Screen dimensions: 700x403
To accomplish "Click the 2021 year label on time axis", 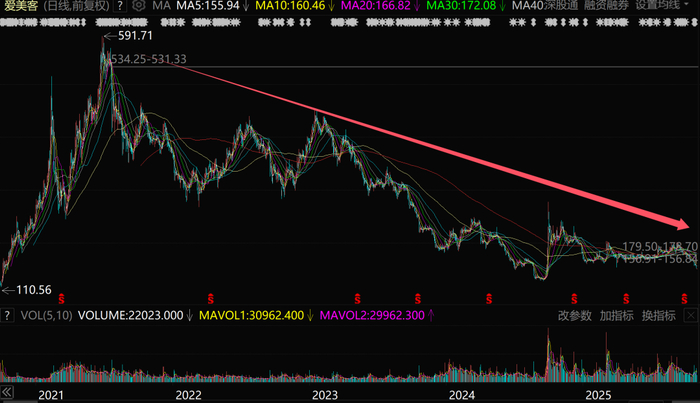I will point(51,395).
